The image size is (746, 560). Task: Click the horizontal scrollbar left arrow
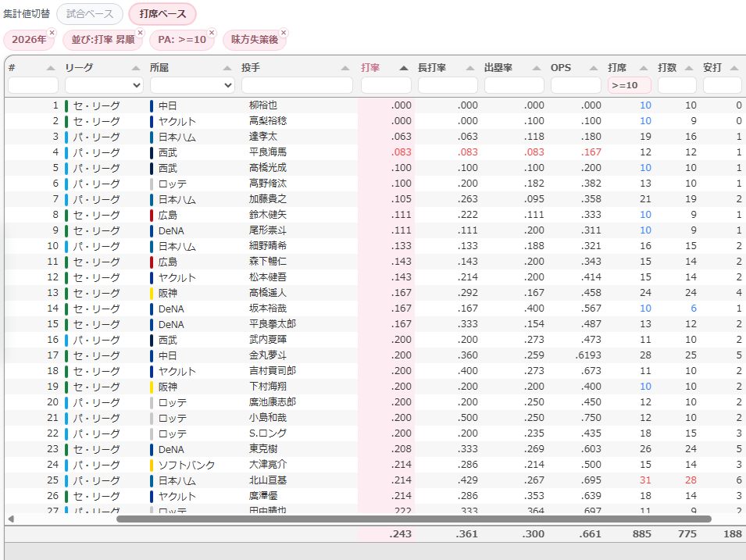pyautogui.click(x=11, y=519)
